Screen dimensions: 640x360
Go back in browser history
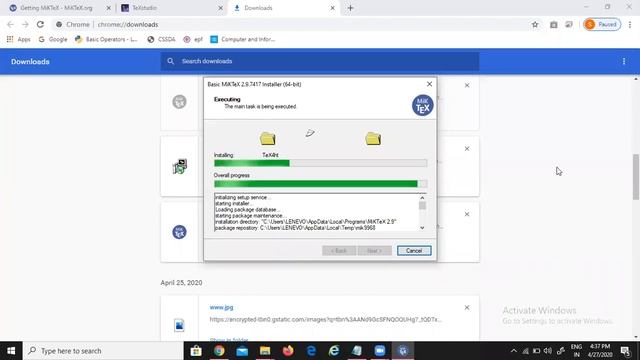pyautogui.click(x=11, y=24)
